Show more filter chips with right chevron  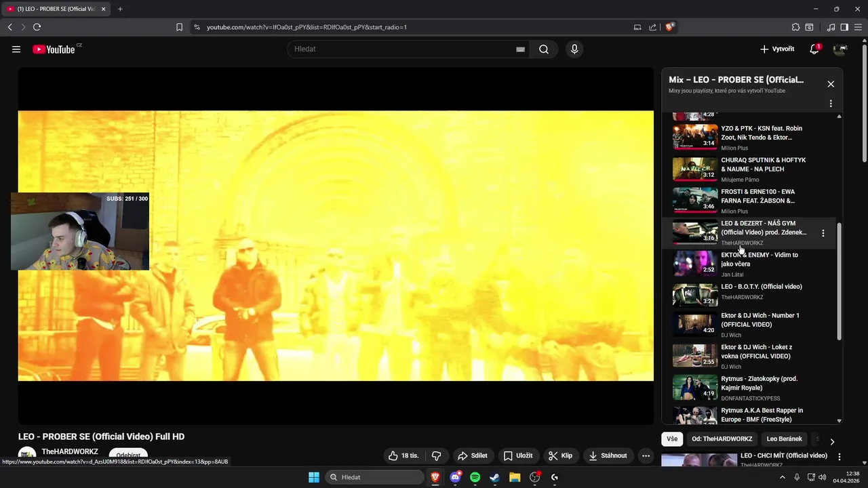click(832, 441)
